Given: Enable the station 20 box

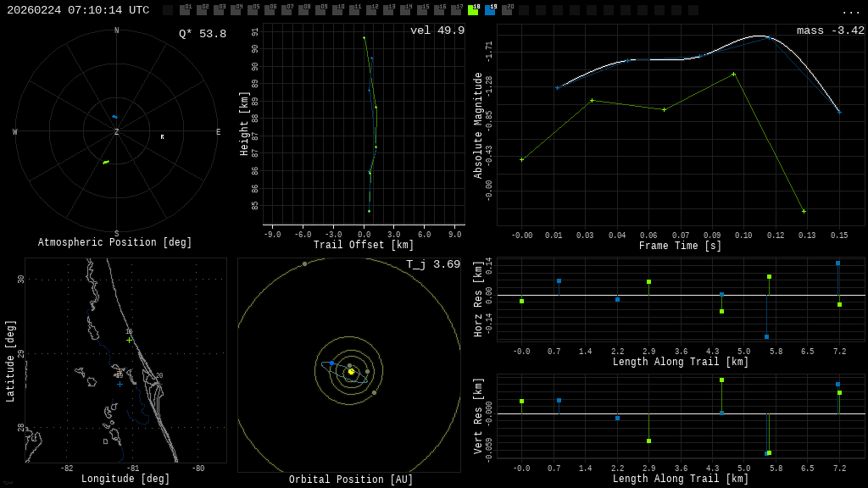Looking at the screenshot, I should (x=507, y=10).
